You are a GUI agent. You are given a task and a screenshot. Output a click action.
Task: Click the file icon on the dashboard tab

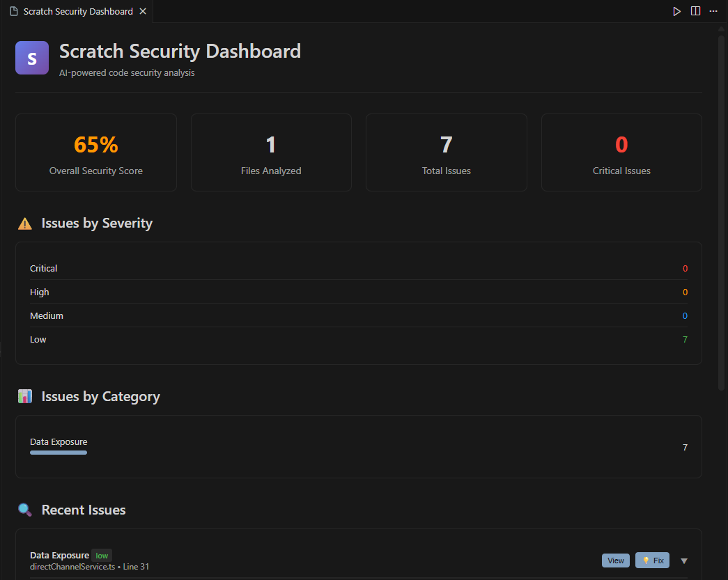pos(14,11)
